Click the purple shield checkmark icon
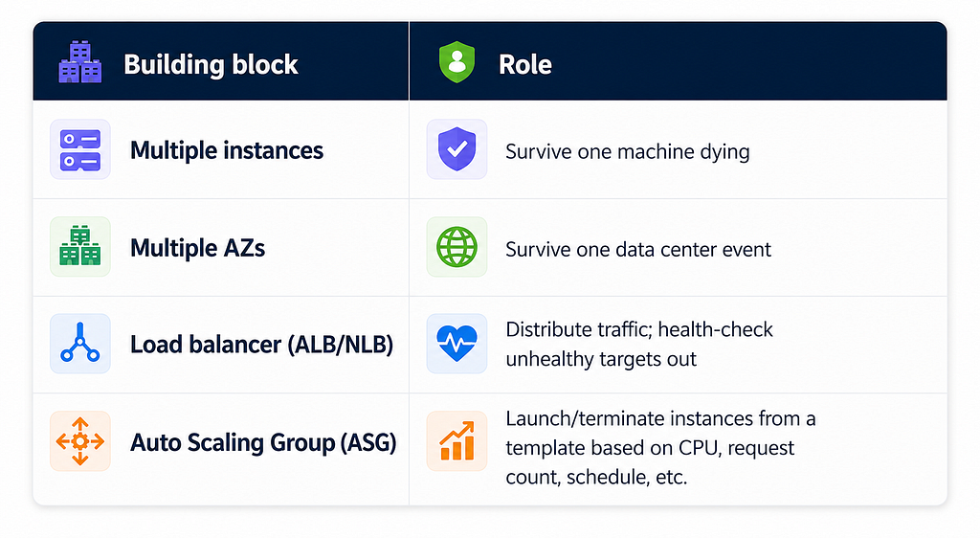The image size is (980, 538). [x=457, y=150]
